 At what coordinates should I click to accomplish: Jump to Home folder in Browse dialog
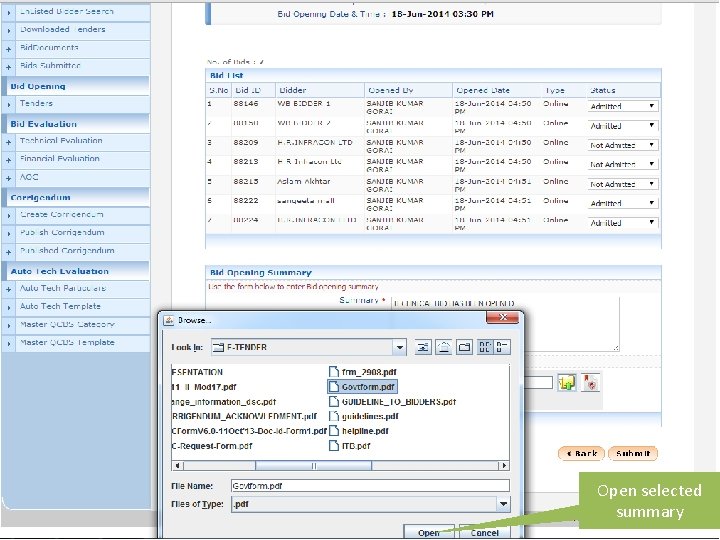[444, 347]
